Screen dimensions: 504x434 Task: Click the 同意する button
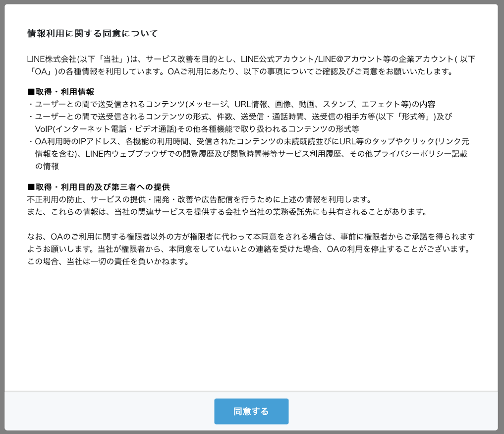[x=251, y=411]
